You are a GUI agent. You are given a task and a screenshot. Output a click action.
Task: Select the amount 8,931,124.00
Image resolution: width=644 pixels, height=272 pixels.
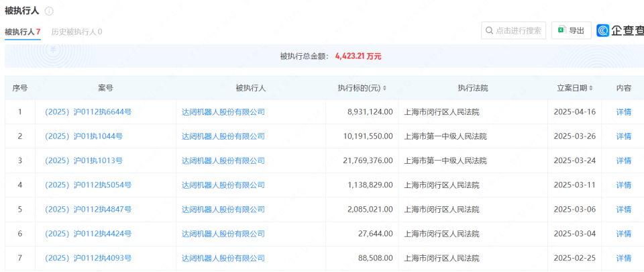(x=370, y=111)
